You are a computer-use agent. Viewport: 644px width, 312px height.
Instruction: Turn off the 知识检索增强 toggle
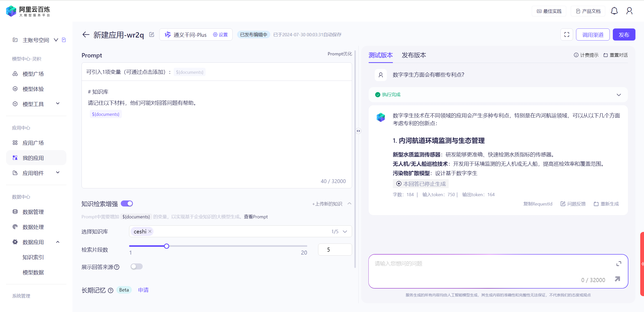pyautogui.click(x=127, y=203)
